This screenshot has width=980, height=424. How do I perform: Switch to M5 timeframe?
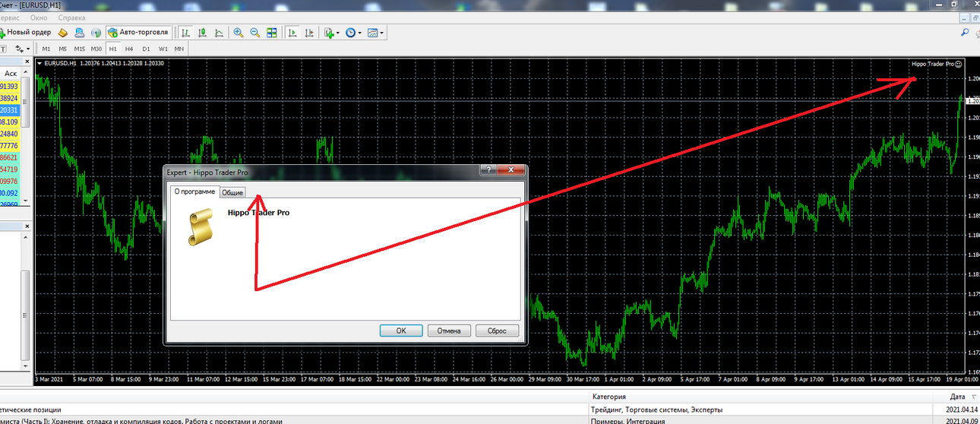point(63,49)
